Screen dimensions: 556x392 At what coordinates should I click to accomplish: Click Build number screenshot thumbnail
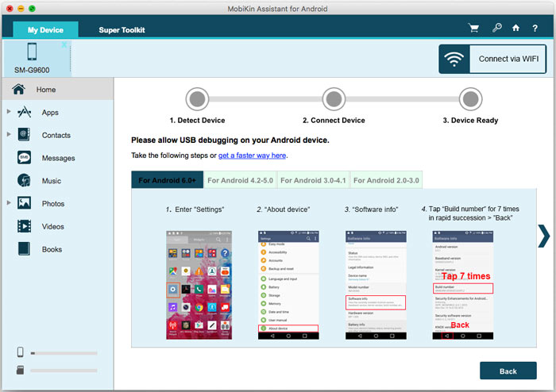(463, 285)
